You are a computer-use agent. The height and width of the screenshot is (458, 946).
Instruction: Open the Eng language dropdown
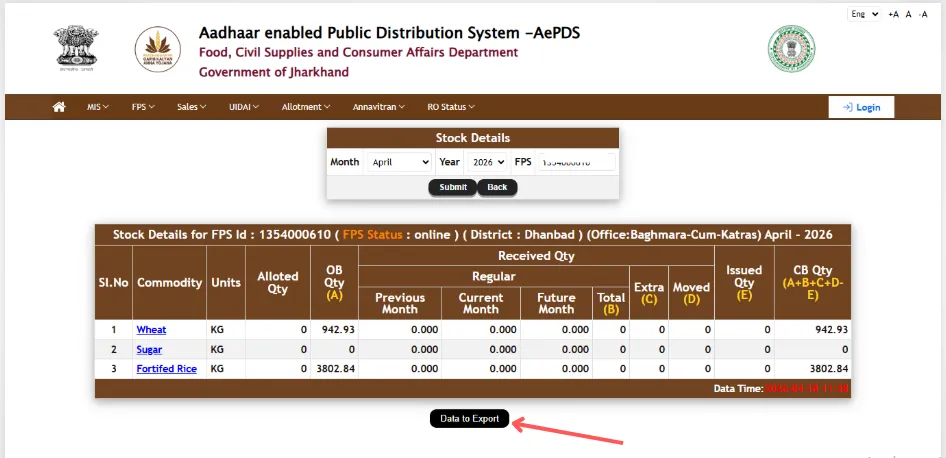tap(864, 14)
